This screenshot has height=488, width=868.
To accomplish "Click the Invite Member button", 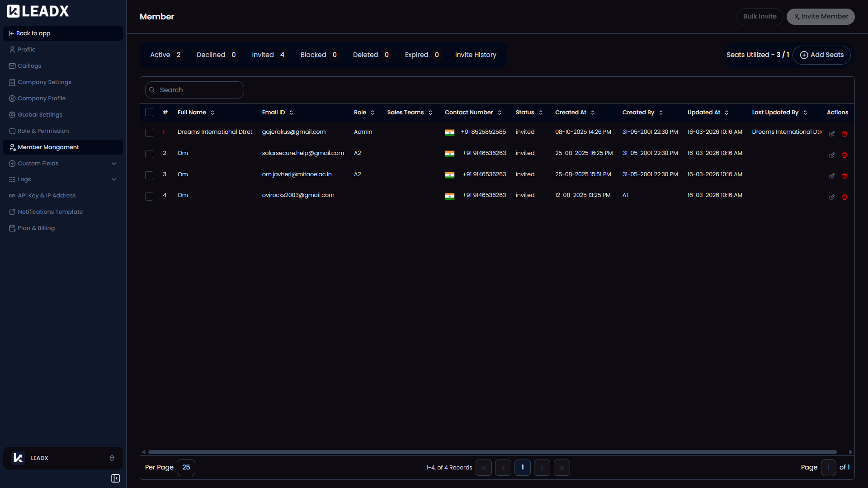I will [x=820, y=16].
